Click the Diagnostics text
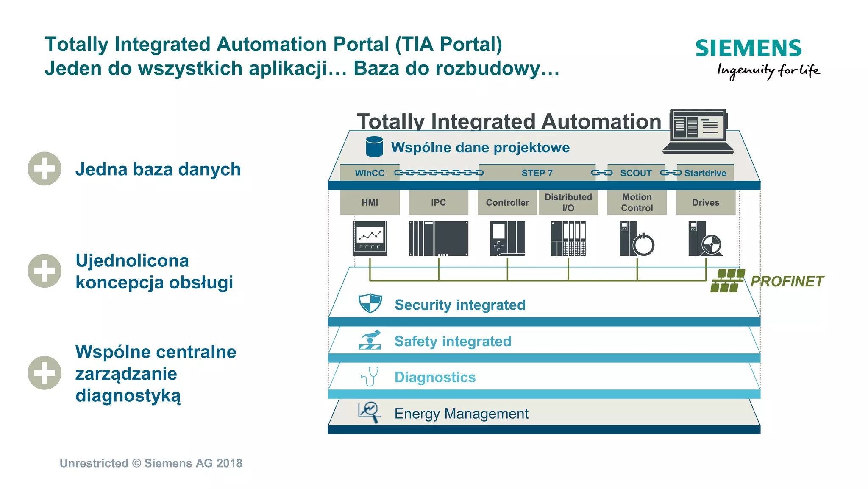 coord(435,377)
